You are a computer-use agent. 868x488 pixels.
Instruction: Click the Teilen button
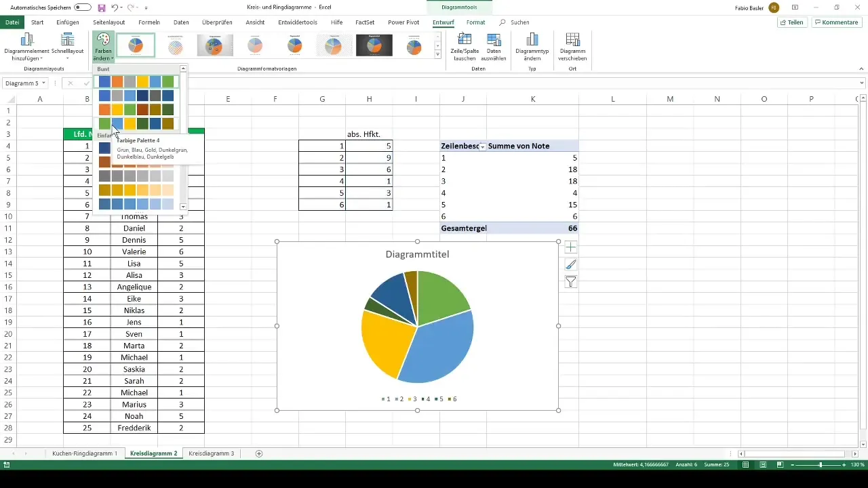click(x=791, y=22)
